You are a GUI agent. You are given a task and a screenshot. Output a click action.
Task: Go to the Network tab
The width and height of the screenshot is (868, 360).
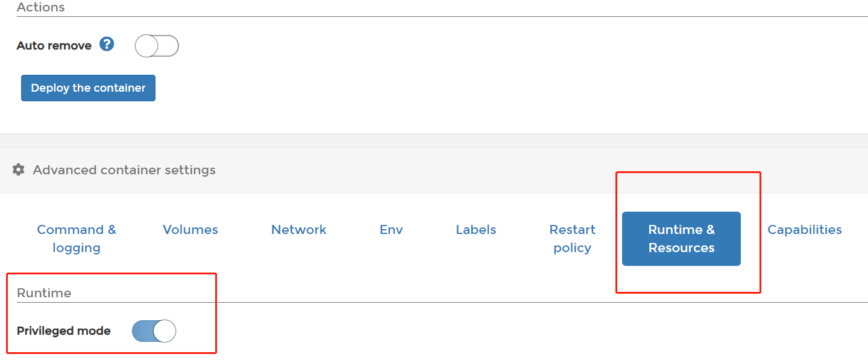pyautogui.click(x=298, y=230)
